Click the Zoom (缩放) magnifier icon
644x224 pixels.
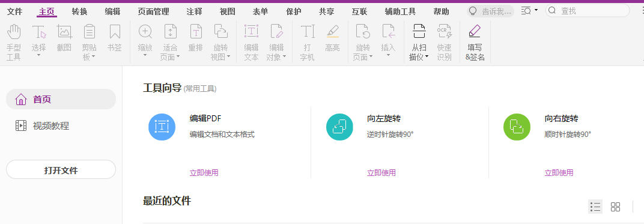pos(145,32)
